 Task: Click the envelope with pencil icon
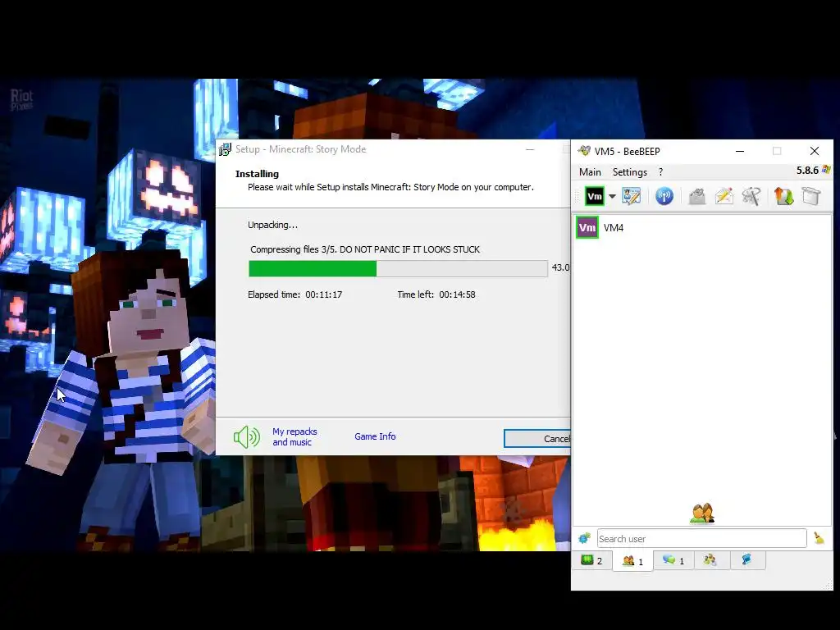tap(724, 196)
